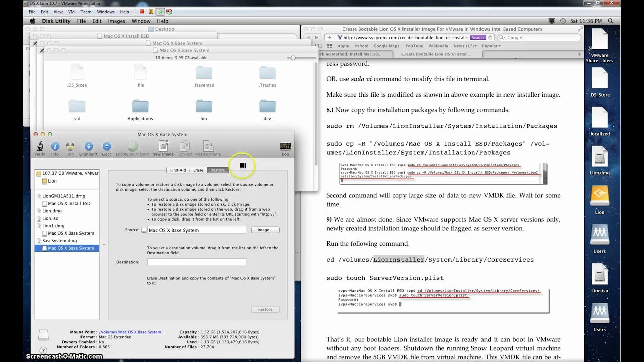Click the Convert toolbar icon
This screenshot has height=362, width=644.
[x=185, y=146]
